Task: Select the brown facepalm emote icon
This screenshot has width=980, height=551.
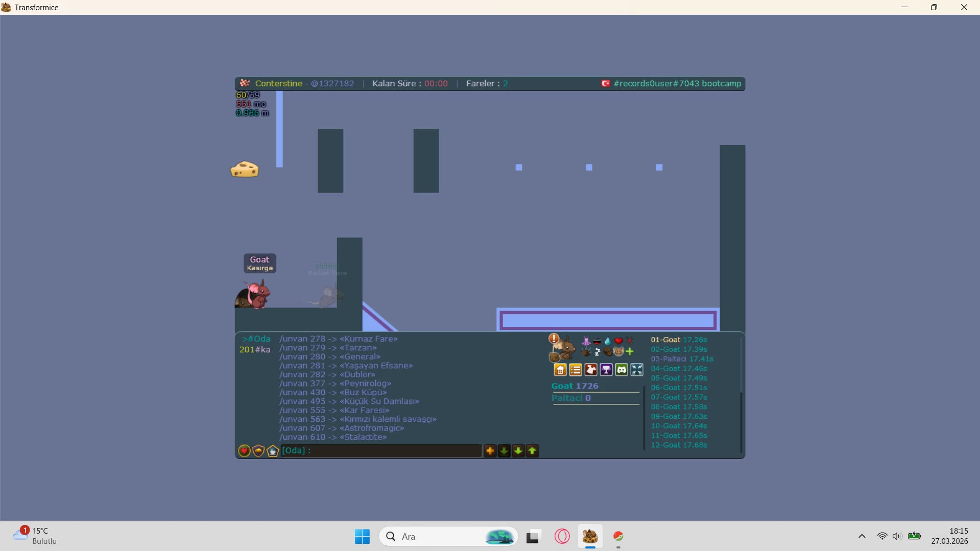Action: tap(608, 351)
